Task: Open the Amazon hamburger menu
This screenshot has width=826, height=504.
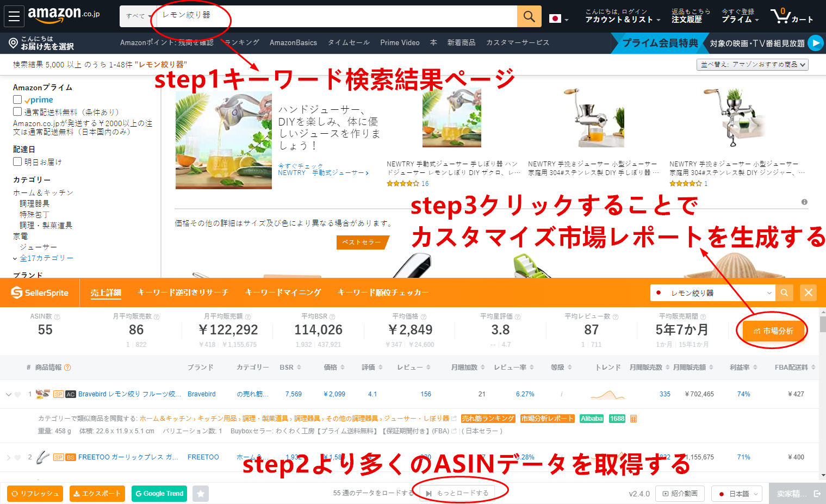Action: (14, 16)
